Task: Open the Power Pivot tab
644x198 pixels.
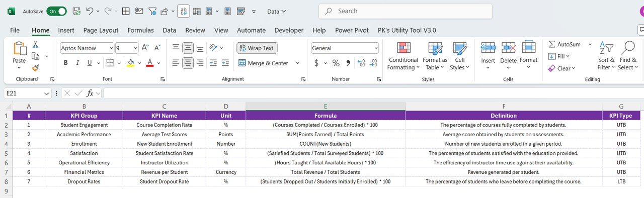Action: [x=352, y=30]
